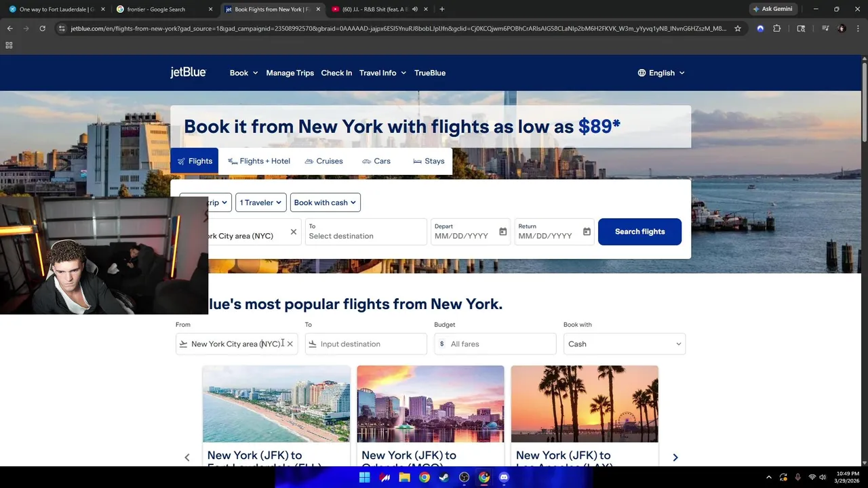Open the Book with cash dropdown
The height and width of the screenshot is (488, 868).
click(x=325, y=203)
